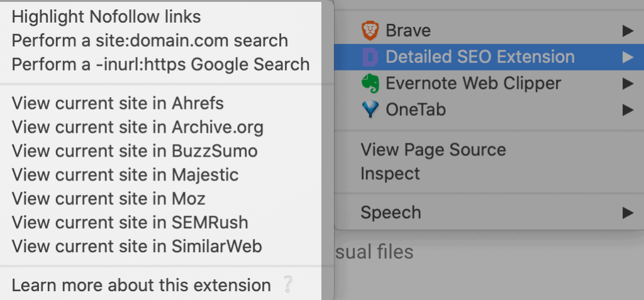Image resolution: width=644 pixels, height=300 pixels.
Task: Expand the OneTab submenu arrow
Action: tap(626, 110)
